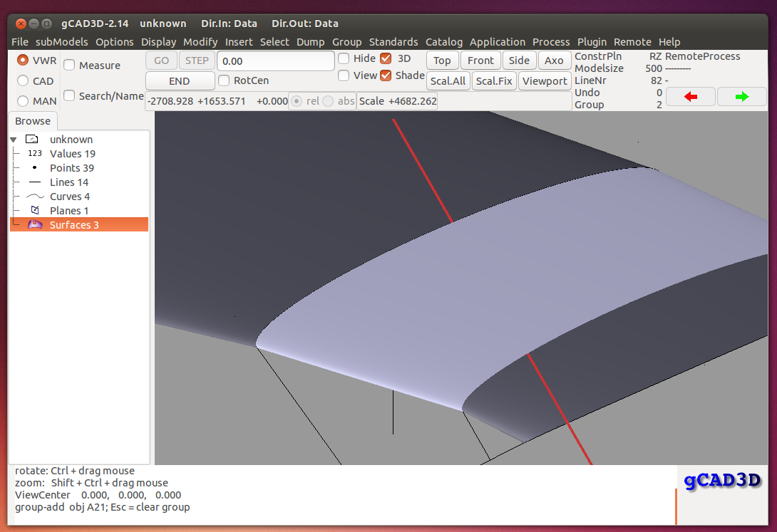Switch to Side view
The height and width of the screenshot is (532, 777).
click(x=519, y=61)
